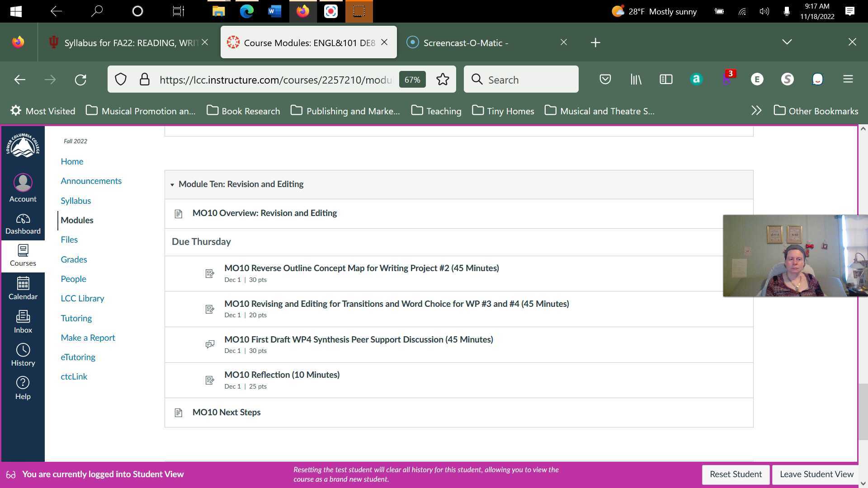Image resolution: width=868 pixels, height=488 pixels.
Task: Open the Canvas Inbox
Action: click(x=23, y=320)
